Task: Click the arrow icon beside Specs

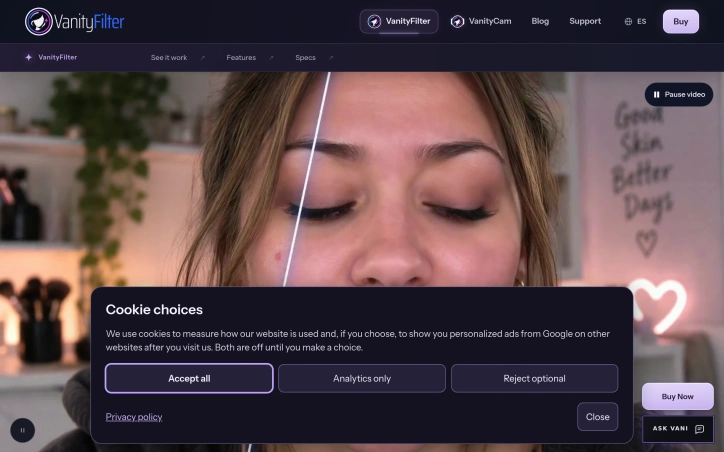Action: [x=331, y=58]
